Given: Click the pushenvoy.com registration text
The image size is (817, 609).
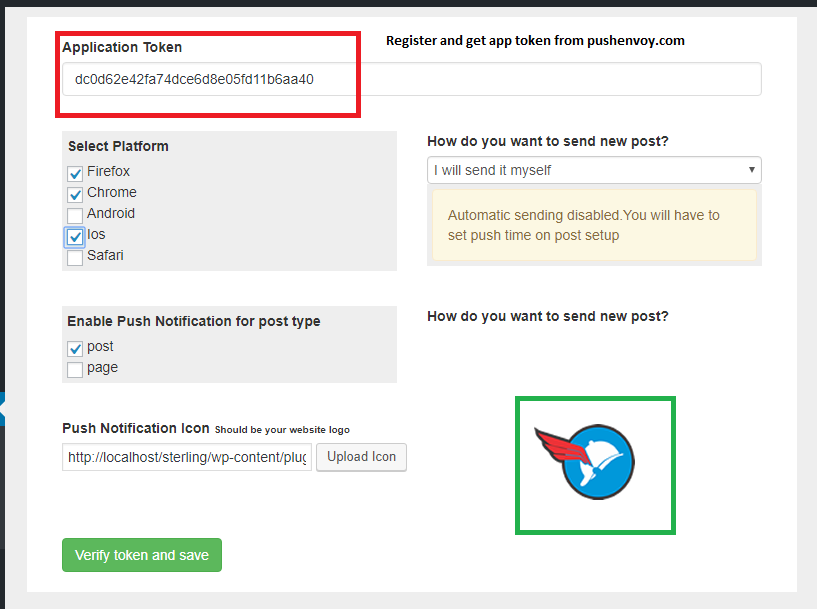Looking at the screenshot, I should [x=535, y=41].
